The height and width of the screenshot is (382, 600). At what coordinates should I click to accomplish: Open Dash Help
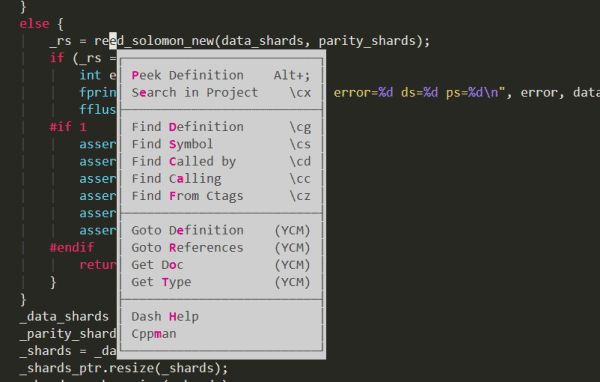(221, 317)
